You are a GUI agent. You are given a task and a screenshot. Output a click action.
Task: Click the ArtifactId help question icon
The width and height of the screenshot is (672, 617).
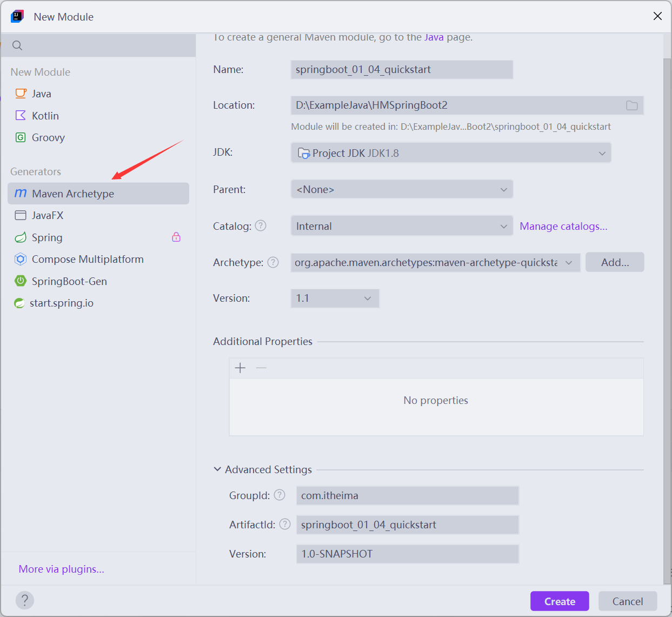tap(285, 524)
